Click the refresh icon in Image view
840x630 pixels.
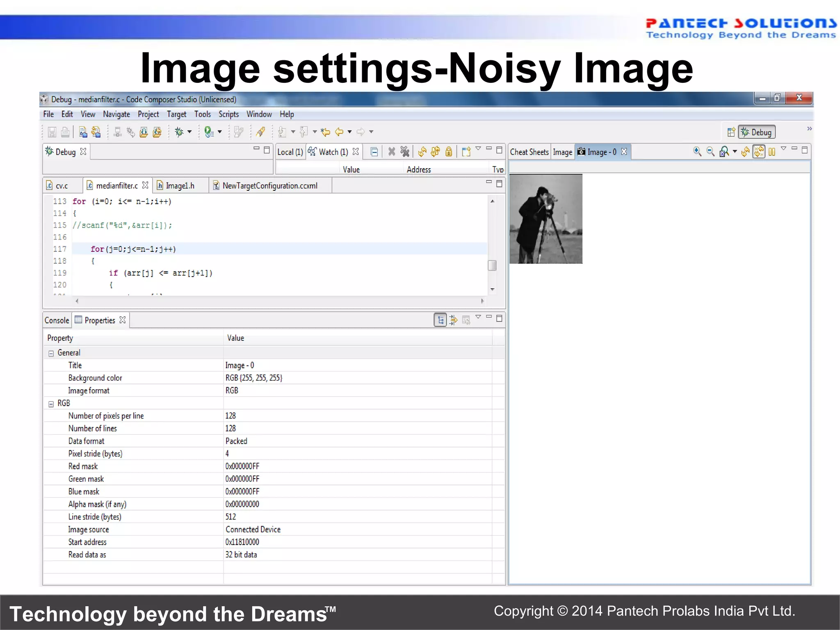point(745,152)
